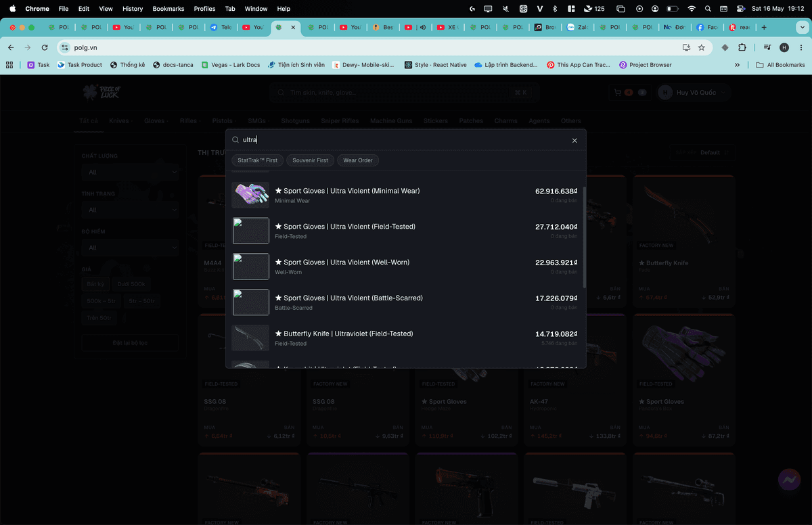Bookmark this page with the star icon
The height and width of the screenshot is (525, 812).
click(x=702, y=47)
